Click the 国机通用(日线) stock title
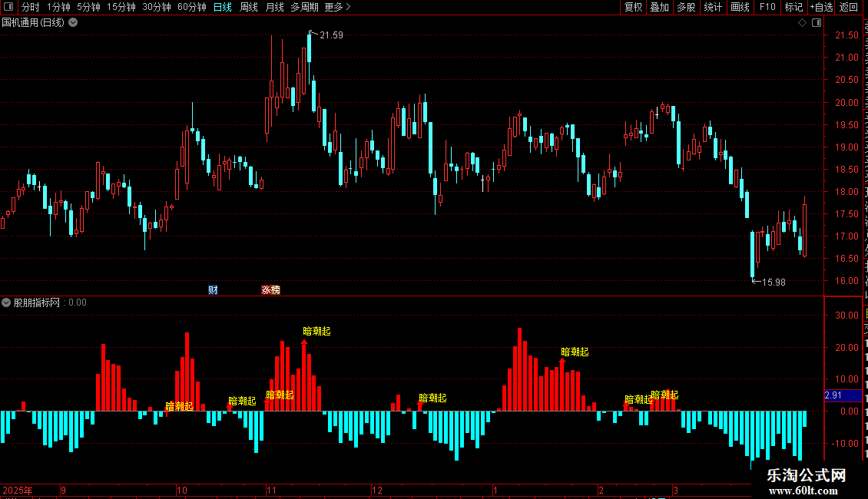The width and height of the screenshot is (868, 499). tap(33, 23)
